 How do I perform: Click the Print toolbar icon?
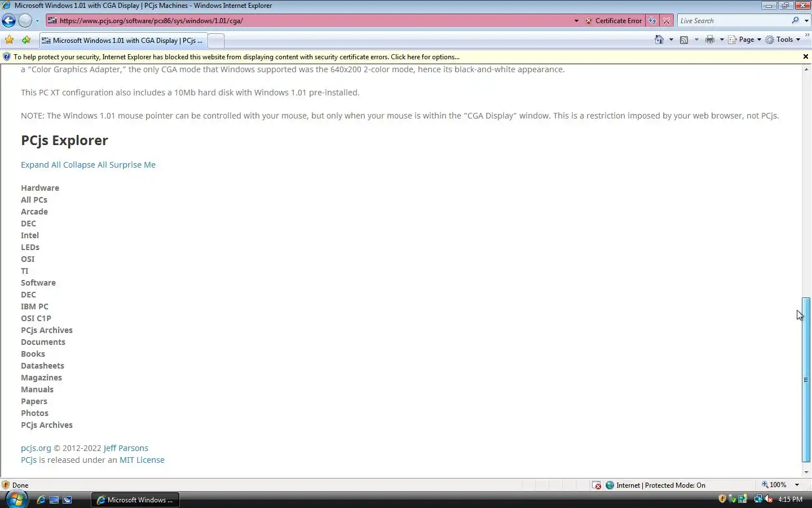click(710, 40)
